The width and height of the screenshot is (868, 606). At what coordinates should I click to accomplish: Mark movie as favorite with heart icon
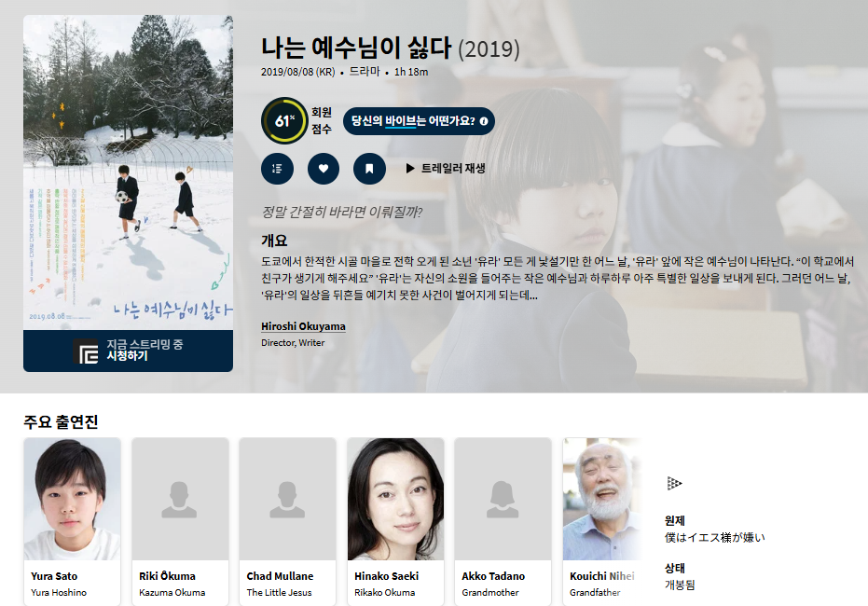[324, 169]
